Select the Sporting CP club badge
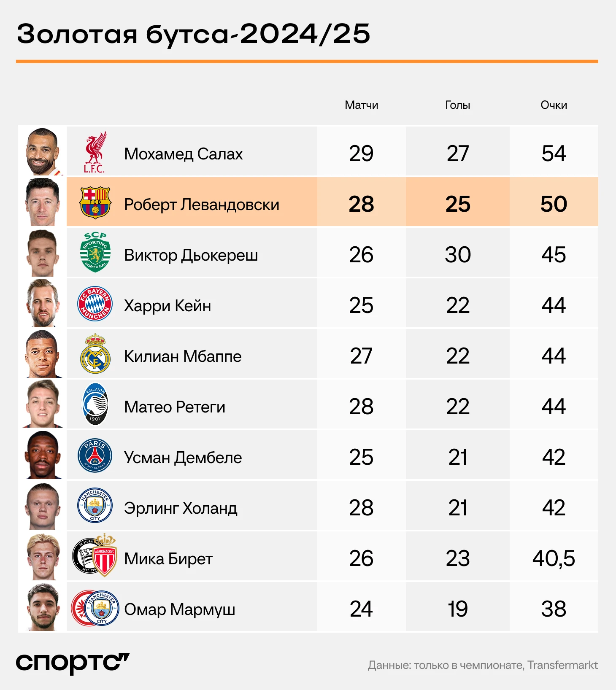This screenshot has height=690, width=616. point(95,252)
